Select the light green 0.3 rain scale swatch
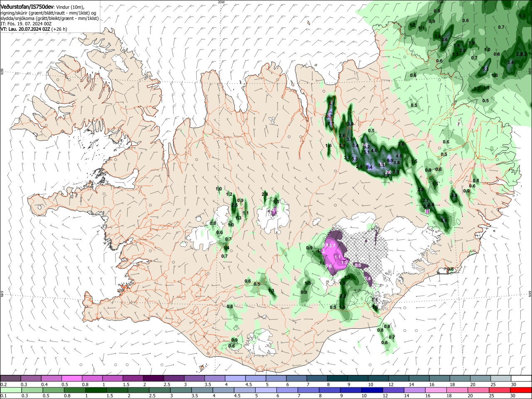This screenshot has height=399, width=532. (31, 390)
